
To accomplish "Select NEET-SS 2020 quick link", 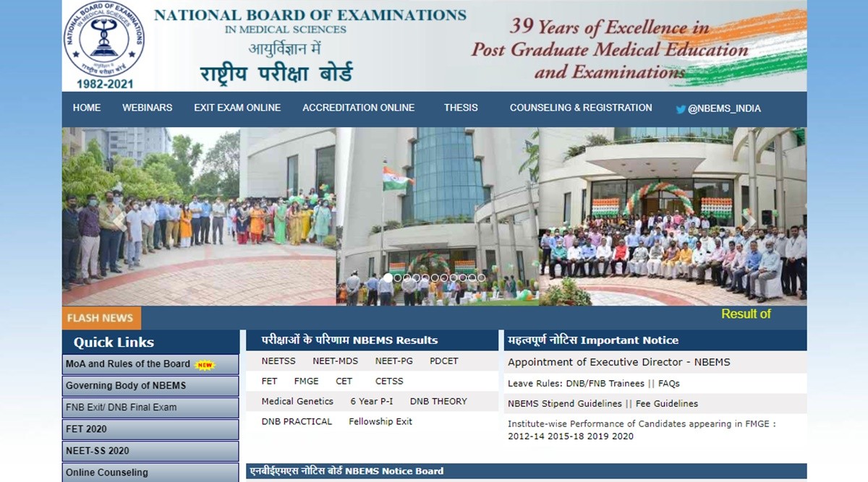I will pos(98,451).
